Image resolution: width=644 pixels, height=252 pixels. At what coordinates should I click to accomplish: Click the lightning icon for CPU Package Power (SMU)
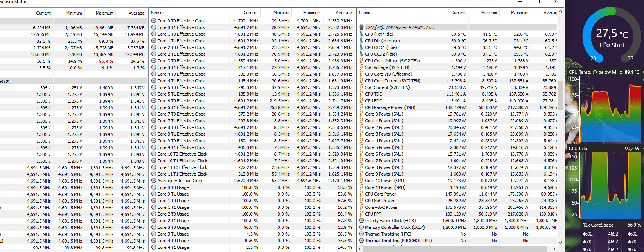tap(361, 107)
